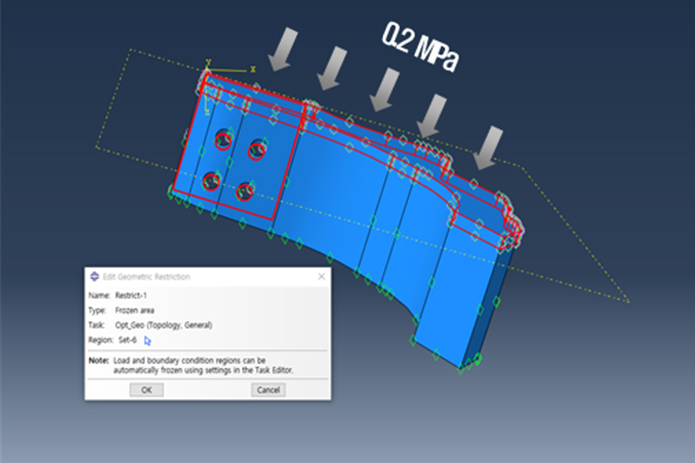Viewport: 695px width, 463px height.
Task: Click the OK button in the dialog
Action: tap(146, 390)
